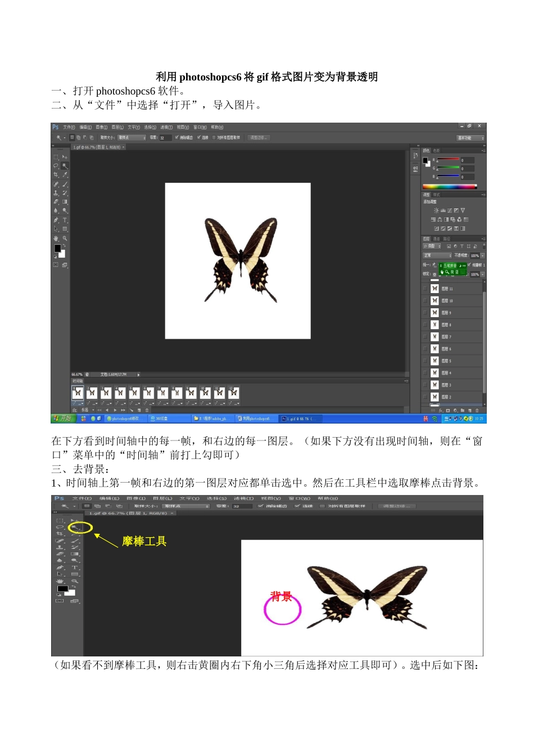This screenshot has height=756, width=534.
Task: Open 不透明度 100% dropdown arrow
Action: (482, 255)
